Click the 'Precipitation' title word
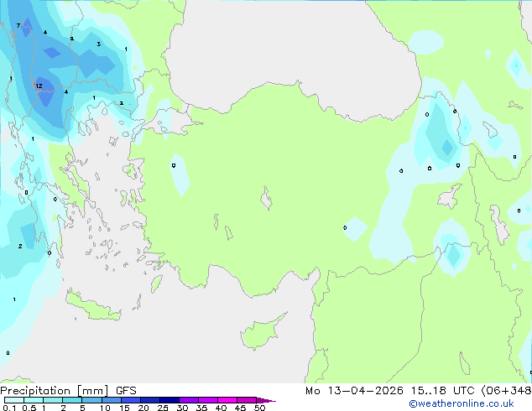Screen dimensions: 532x411 pos(35,391)
